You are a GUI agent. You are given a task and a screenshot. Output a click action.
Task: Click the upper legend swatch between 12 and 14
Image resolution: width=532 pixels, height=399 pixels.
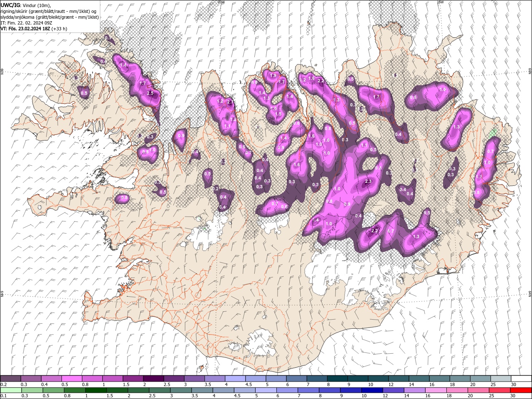(399, 379)
